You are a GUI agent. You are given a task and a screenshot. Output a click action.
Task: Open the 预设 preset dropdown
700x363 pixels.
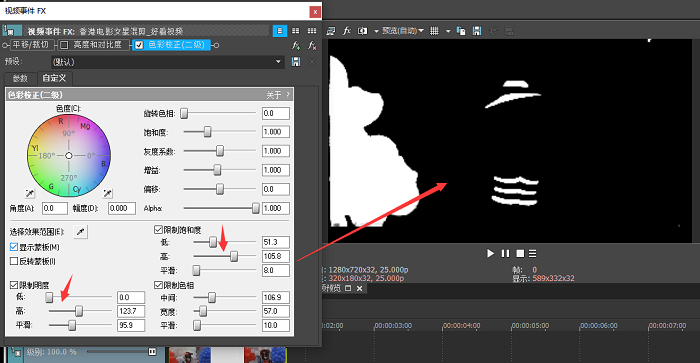(279, 62)
